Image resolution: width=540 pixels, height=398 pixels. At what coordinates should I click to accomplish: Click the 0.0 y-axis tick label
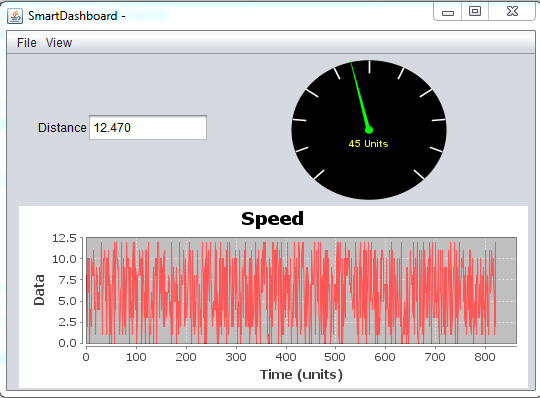[x=67, y=343]
